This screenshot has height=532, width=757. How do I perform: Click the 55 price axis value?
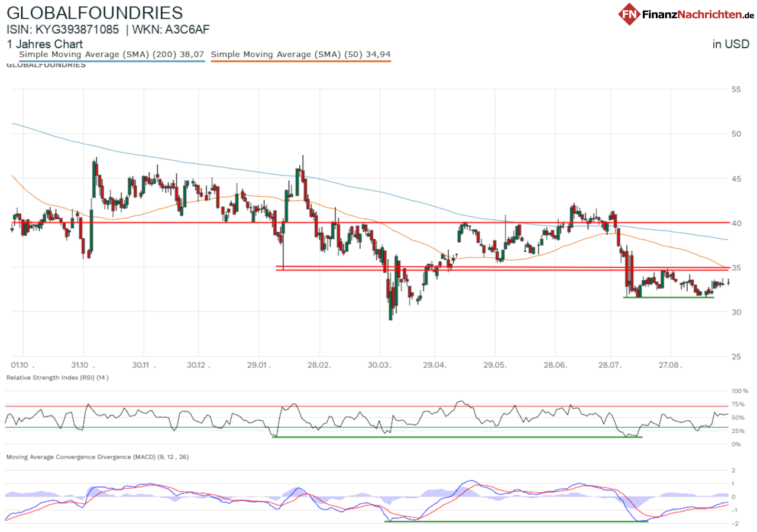pos(736,89)
